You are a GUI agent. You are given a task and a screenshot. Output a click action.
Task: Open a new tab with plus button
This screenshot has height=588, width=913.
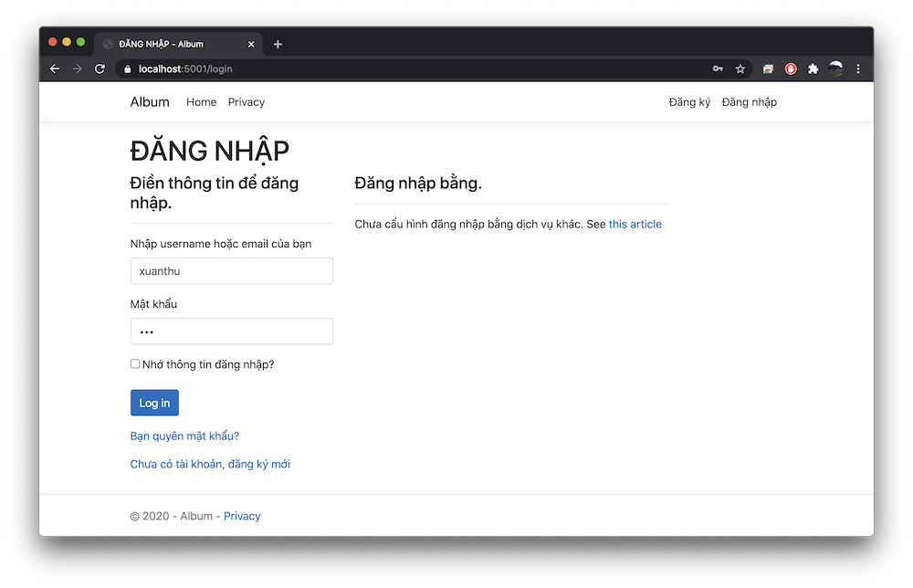[278, 44]
